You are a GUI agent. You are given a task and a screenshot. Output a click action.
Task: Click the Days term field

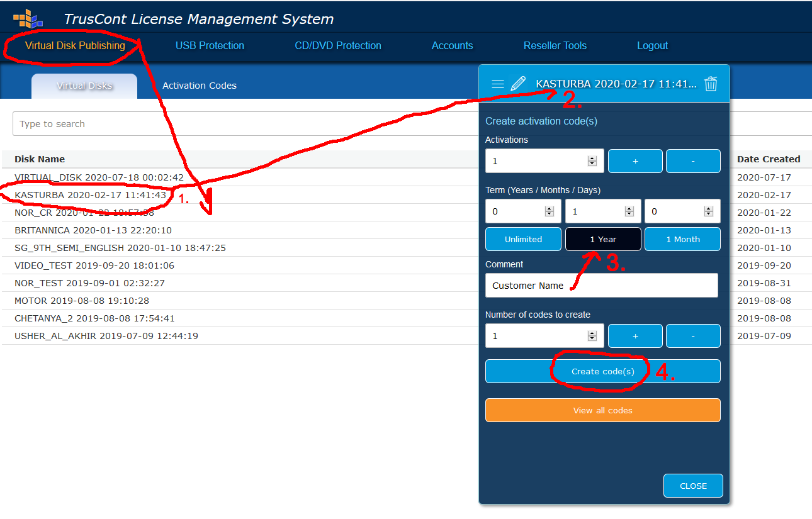(682, 211)
